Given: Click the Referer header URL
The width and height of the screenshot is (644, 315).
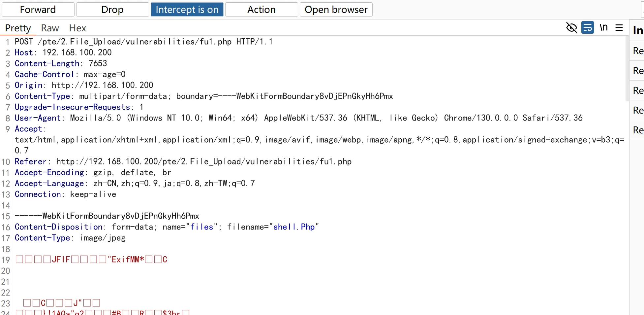Looking at the screenshot, I should click(x=204, y=161).
